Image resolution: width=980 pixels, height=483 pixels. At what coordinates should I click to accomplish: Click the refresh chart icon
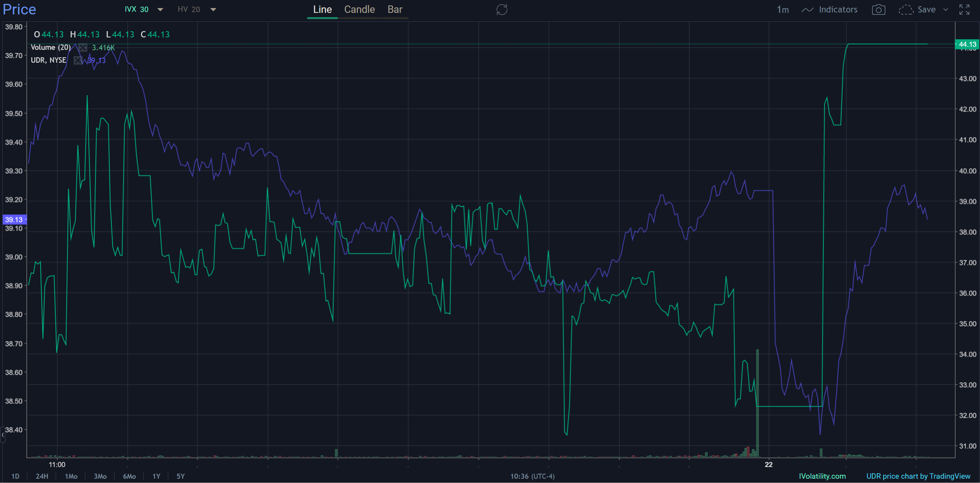(x=502, y=10)
